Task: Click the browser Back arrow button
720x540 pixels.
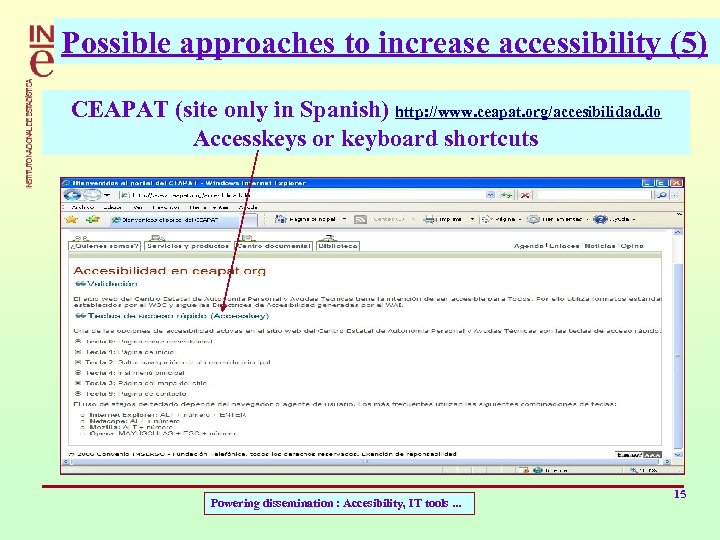Action: (x=72, y=195)
